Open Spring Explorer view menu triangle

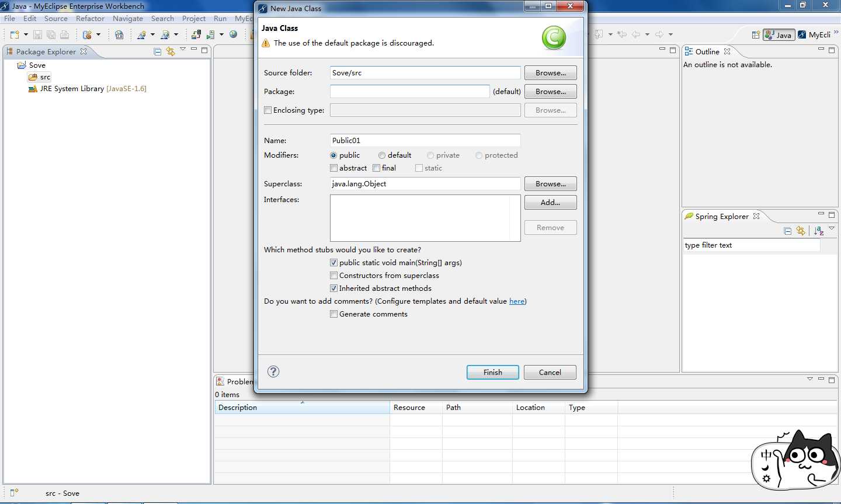(832, 228)
